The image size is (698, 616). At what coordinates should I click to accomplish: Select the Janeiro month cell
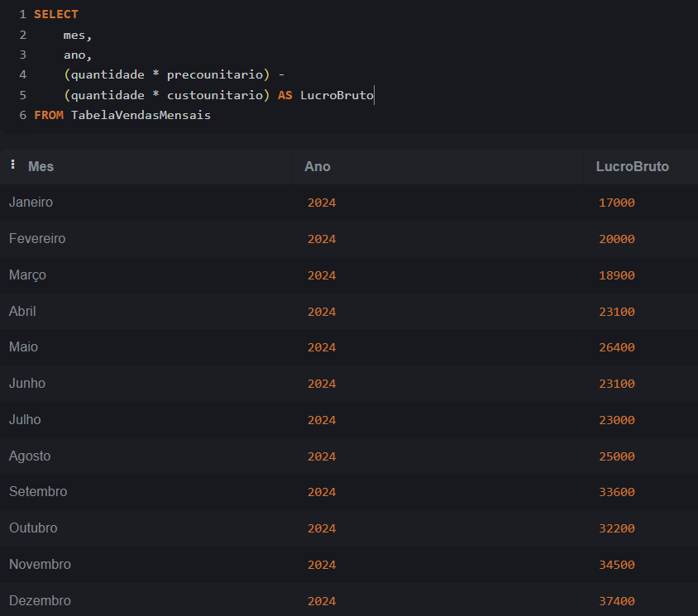pyautogui.click(x=31, y=203)
